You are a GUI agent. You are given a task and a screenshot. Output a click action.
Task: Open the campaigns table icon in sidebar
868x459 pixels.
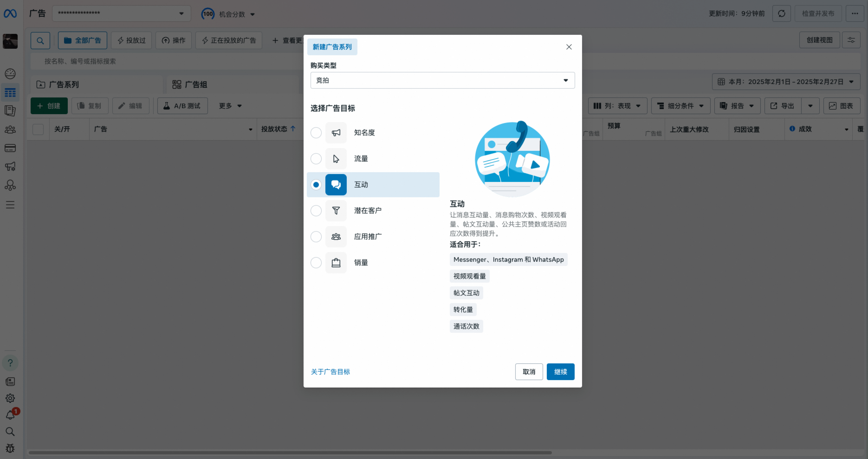pyautogui.click(x=10, y=92)
